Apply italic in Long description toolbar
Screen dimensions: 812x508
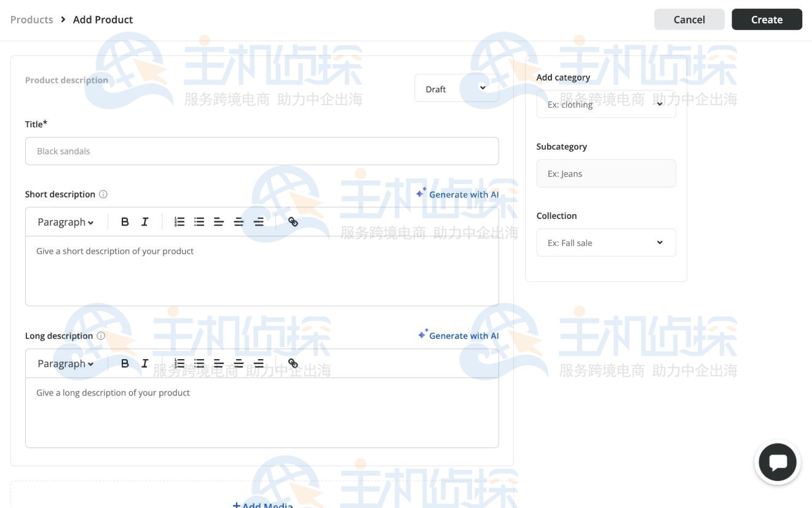(145, 363)
